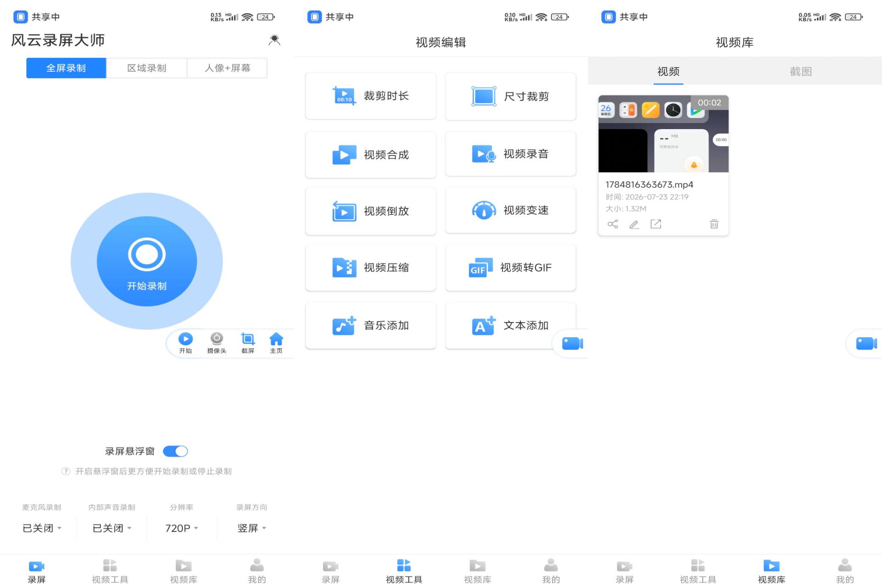This screenshot has height=588, width=882.
Task: Tap the 主页 home icon
Action: tap(276, 343)
